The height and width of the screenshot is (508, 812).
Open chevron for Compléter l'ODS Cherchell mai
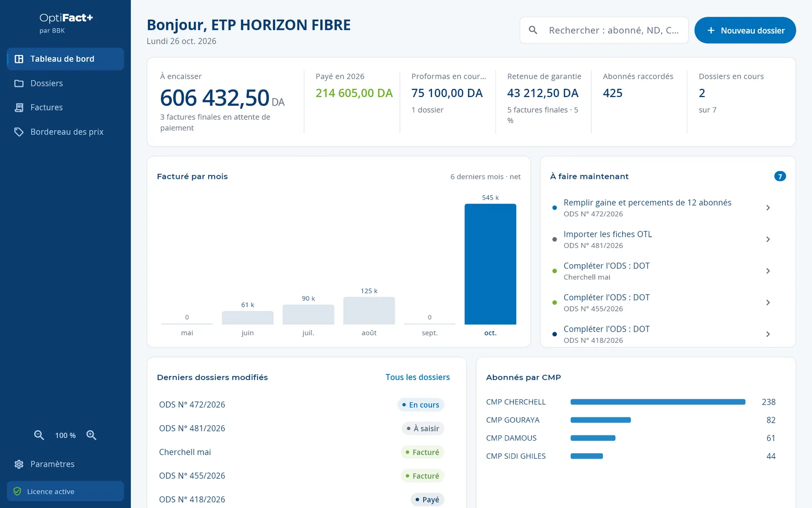pos(768,271)
